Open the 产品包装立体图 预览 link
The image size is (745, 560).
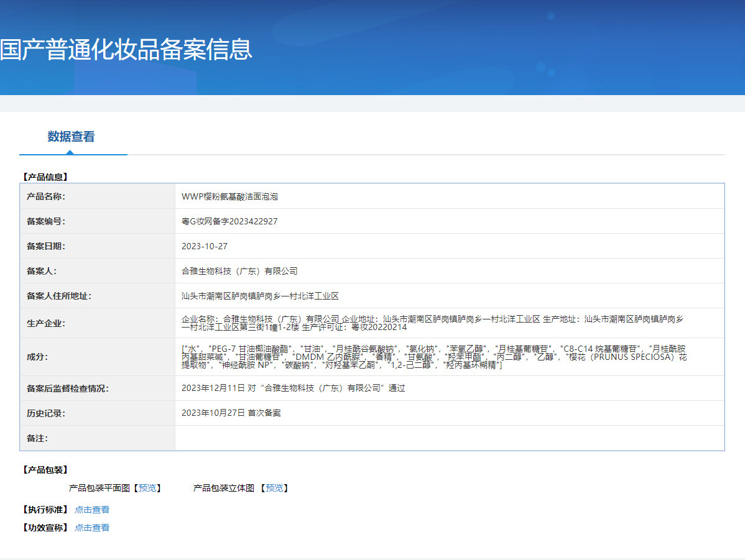click(274, 489)
